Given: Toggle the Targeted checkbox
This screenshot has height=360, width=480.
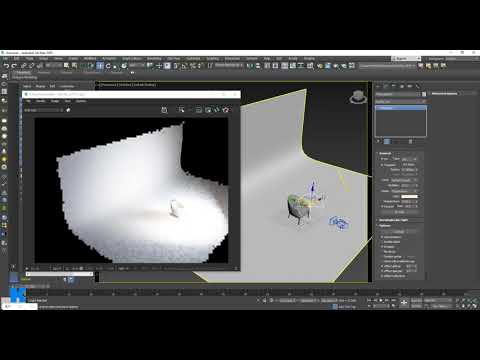Looking at the screenshot, I should 382,165.
